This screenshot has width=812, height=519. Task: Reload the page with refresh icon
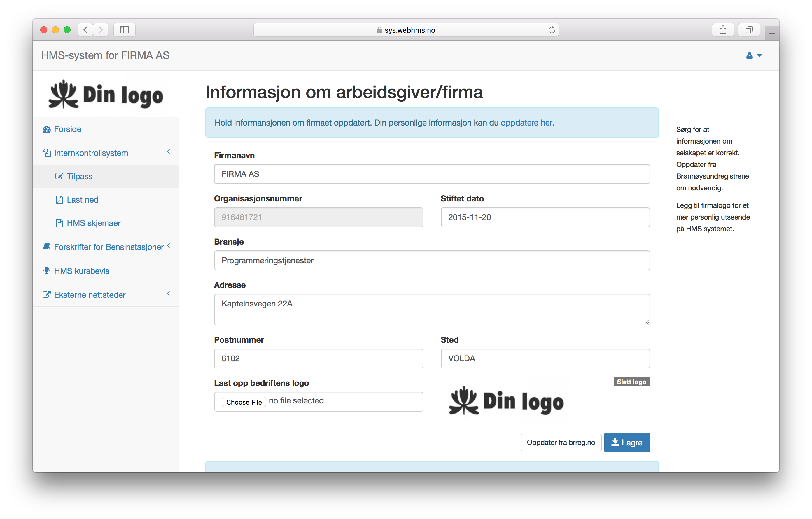[551, 30]
